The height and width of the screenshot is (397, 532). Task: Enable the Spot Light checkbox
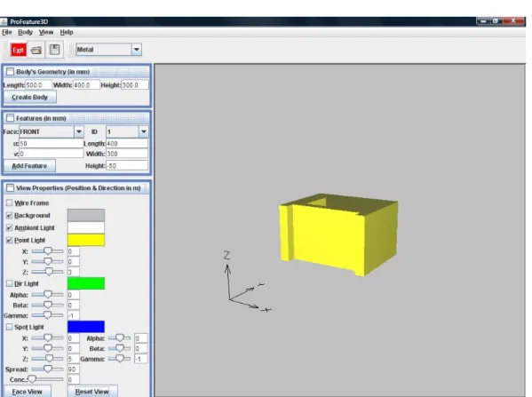10,327
